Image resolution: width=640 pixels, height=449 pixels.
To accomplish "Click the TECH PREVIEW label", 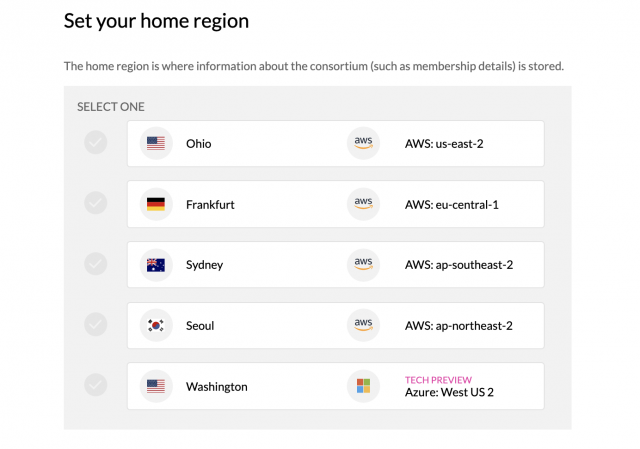I will [x=438, y=380].
